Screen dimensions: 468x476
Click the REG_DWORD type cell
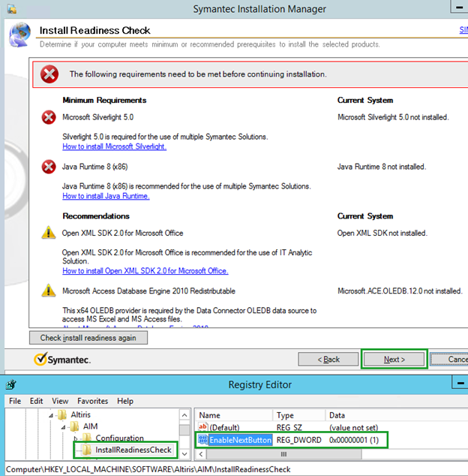pos(298,440)
